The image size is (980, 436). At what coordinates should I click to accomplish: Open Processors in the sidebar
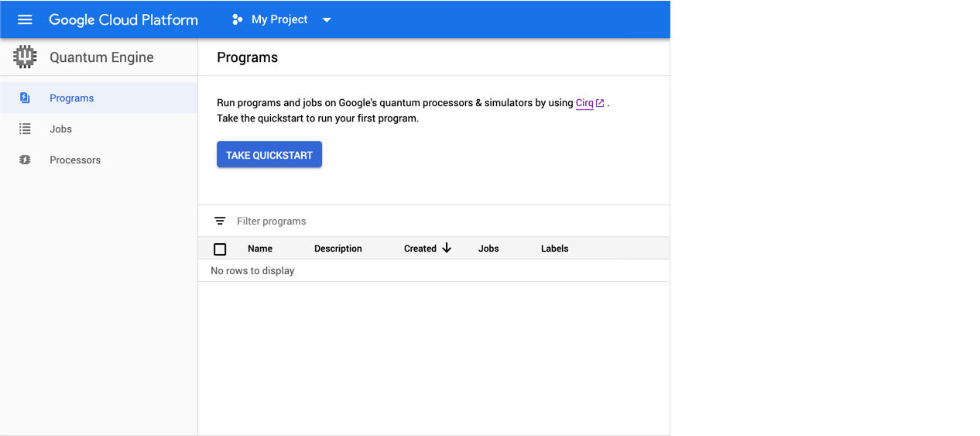(x=99, y=160)
